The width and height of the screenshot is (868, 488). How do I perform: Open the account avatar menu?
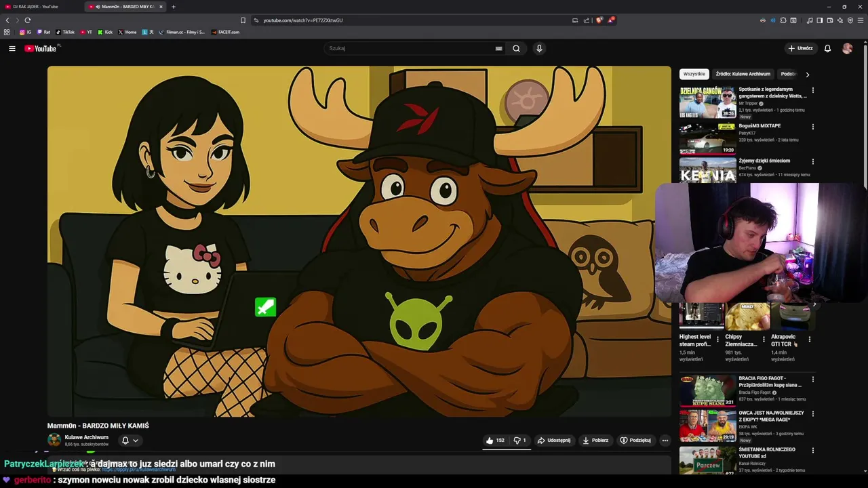847,48
